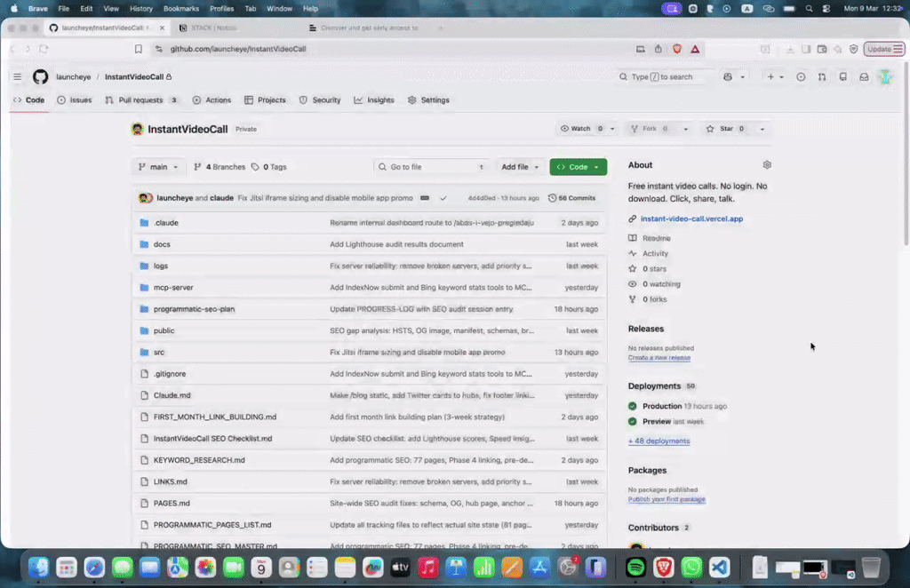910x588 pixels.
Task: Reload the page
Action: click(x=44, y=49)
